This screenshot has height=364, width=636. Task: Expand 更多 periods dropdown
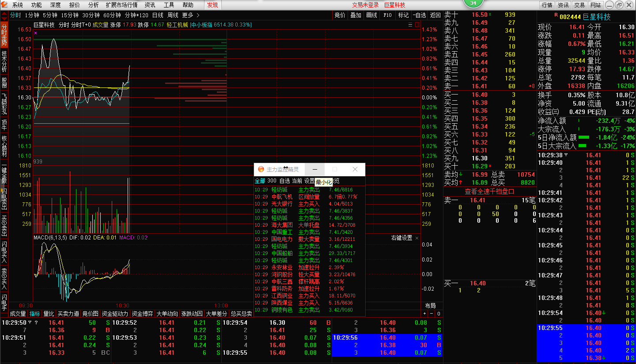(191, 15)
